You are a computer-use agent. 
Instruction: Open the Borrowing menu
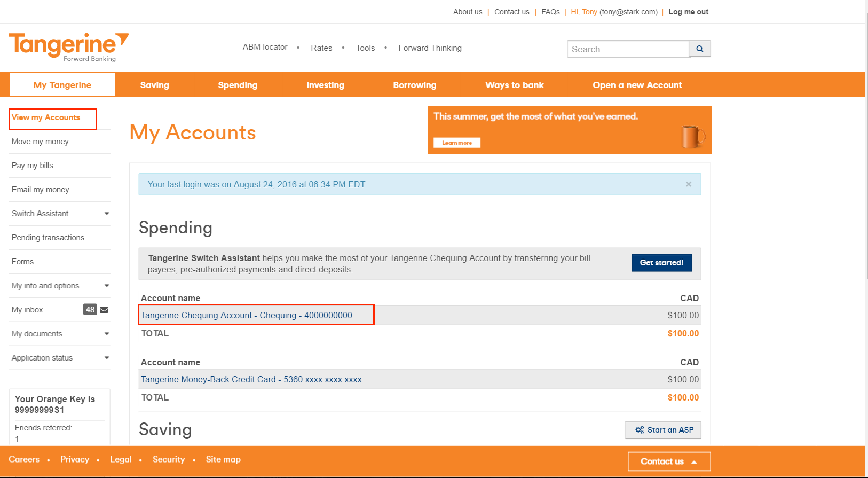(415, 85)
